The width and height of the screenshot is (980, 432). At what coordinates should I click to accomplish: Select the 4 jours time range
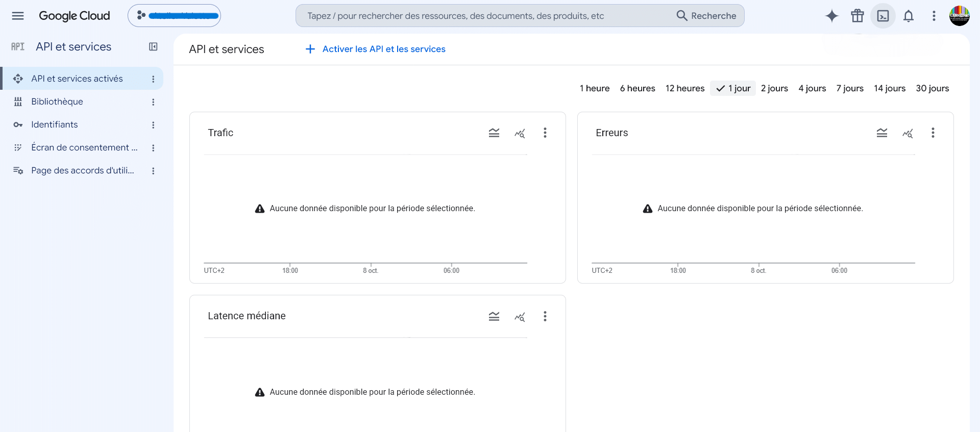tap(812, 88)
